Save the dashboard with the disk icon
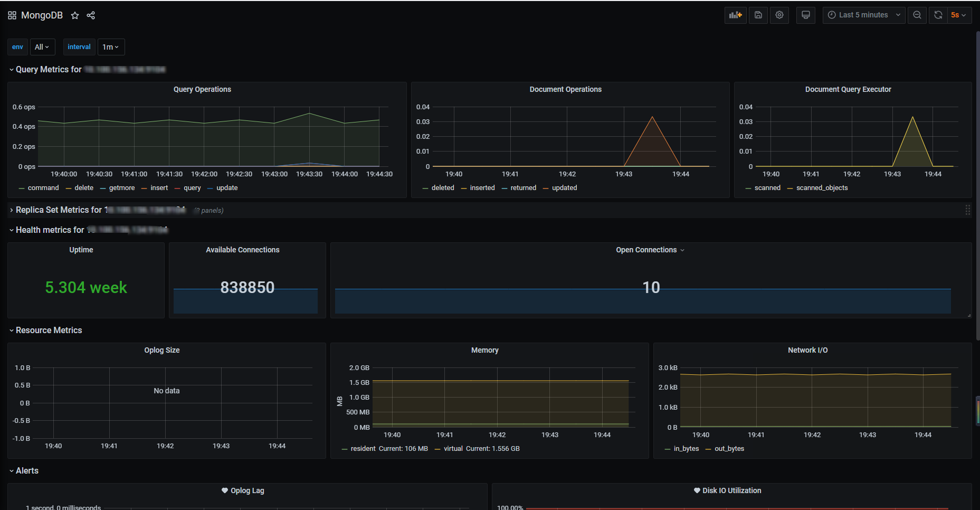980x510 pixels. [x=758, y=15]
